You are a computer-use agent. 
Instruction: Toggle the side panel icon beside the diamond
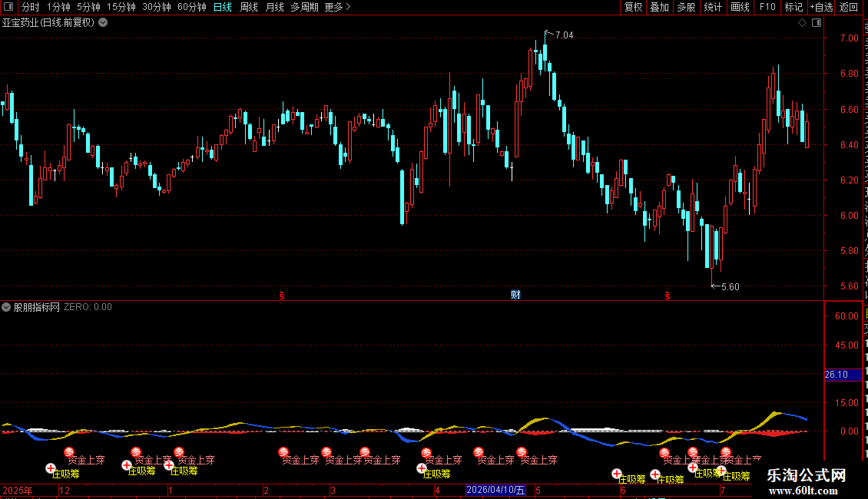tap(817, 23)
